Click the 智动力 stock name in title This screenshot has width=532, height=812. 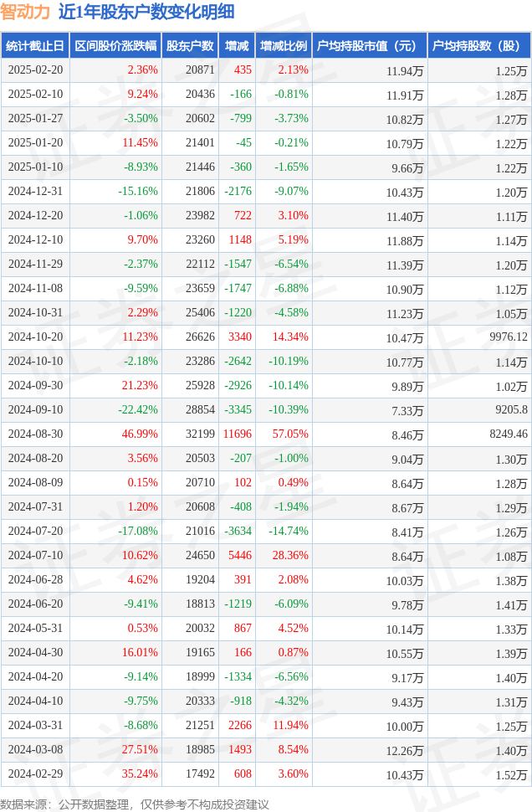[x=25, y=12]
